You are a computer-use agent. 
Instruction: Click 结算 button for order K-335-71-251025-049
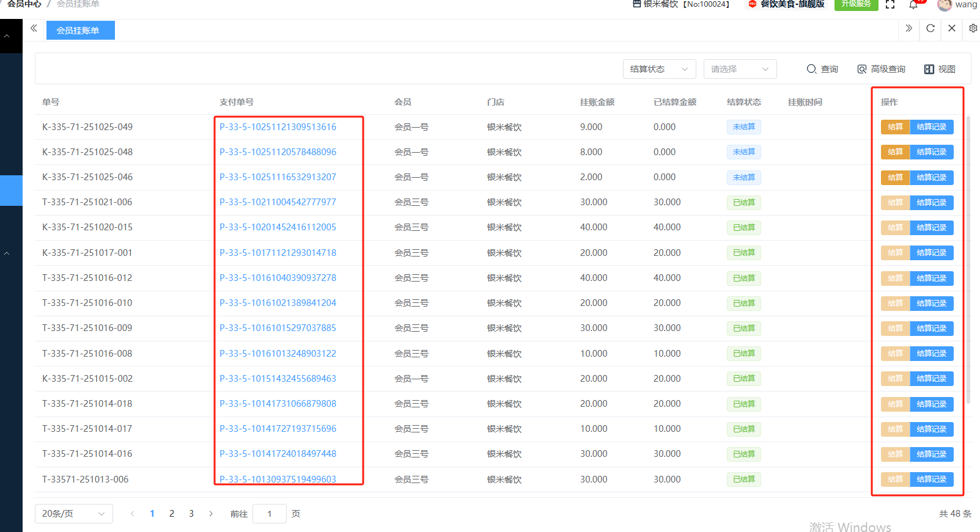coord(895,127)
